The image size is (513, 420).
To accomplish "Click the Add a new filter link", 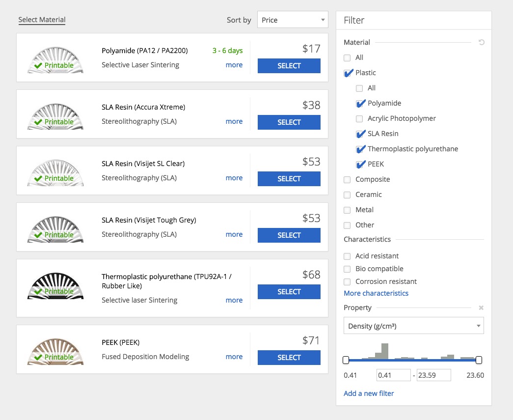I will (369, 393).
